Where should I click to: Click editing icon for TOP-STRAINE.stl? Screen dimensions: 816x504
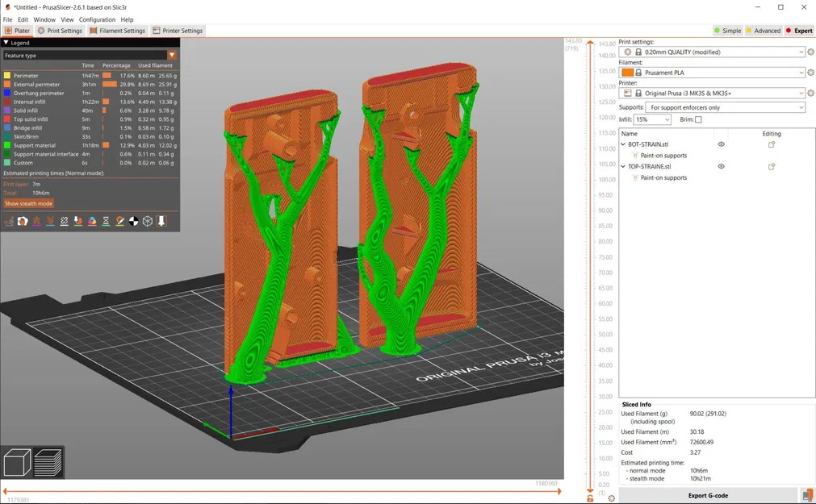(x=772, y=166)
